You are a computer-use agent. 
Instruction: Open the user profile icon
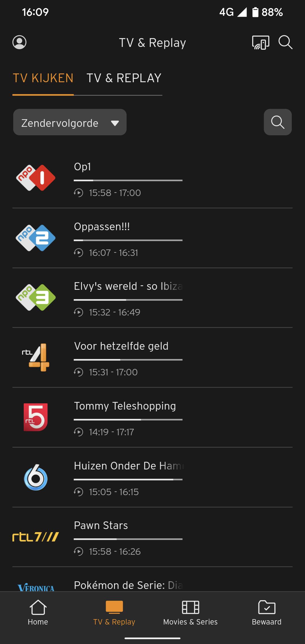click(19, 42)
